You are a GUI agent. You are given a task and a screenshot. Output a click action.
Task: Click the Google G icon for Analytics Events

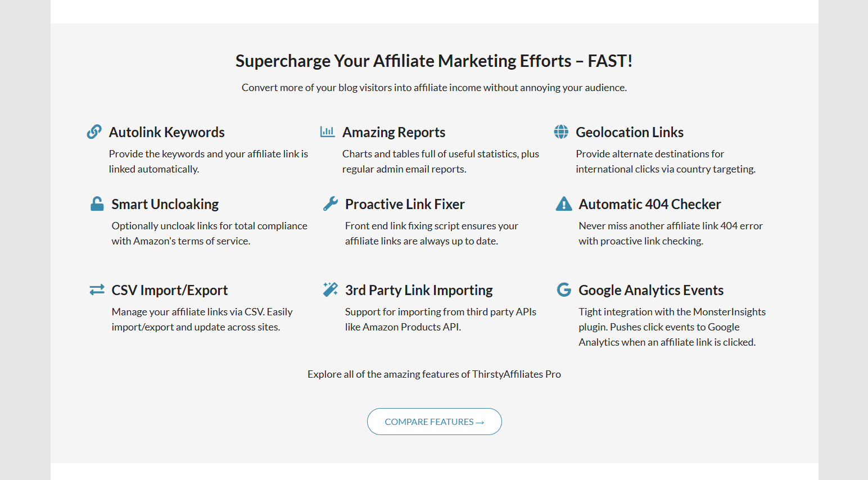tap(564, 289)
